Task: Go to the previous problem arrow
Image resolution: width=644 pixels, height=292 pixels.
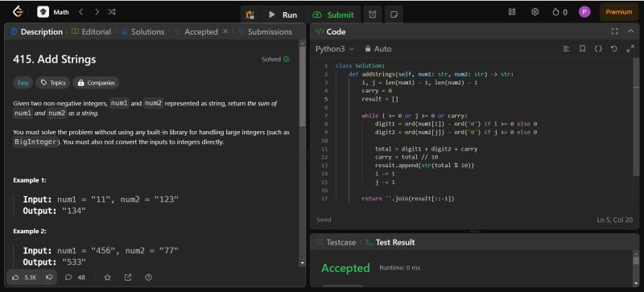Action: (81, 12)
